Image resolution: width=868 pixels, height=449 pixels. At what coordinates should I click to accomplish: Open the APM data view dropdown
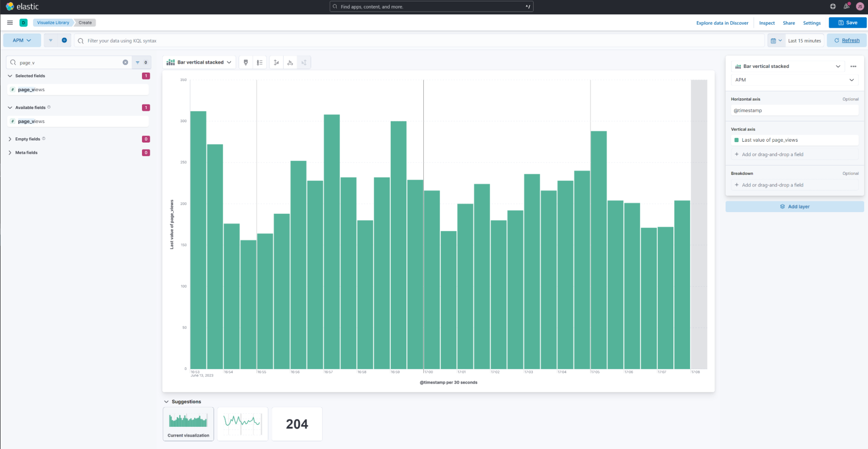pyautogui.click(x=22, y=40)
